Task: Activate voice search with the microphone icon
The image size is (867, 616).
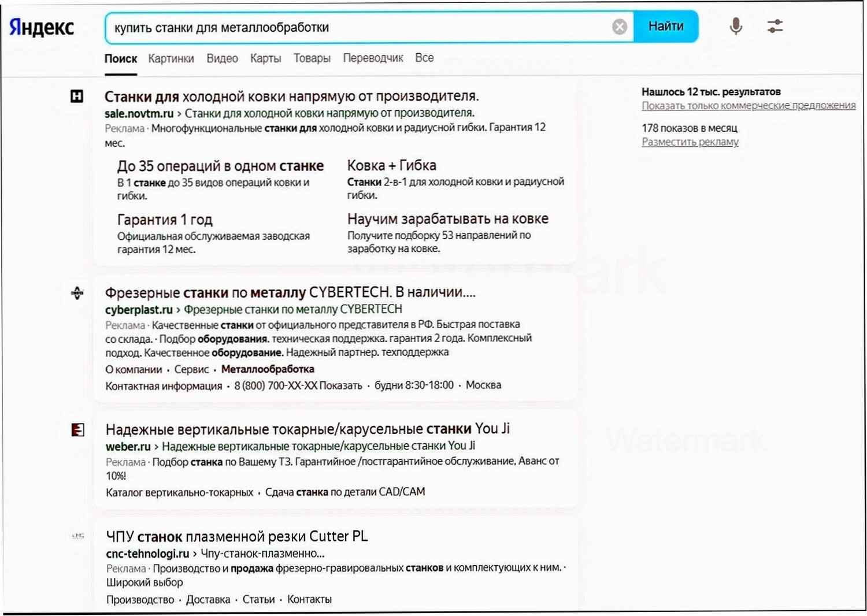Action: [x=735, y=26]
